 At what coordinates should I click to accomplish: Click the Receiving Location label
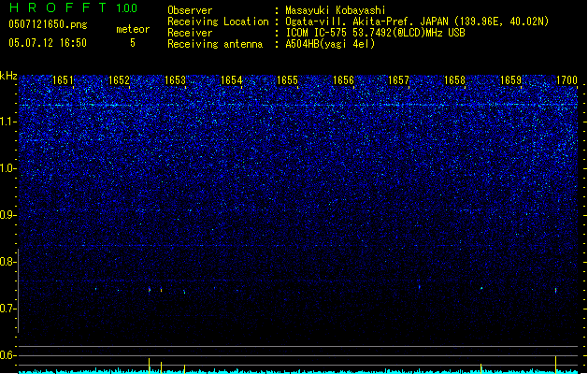click(218, 22)
